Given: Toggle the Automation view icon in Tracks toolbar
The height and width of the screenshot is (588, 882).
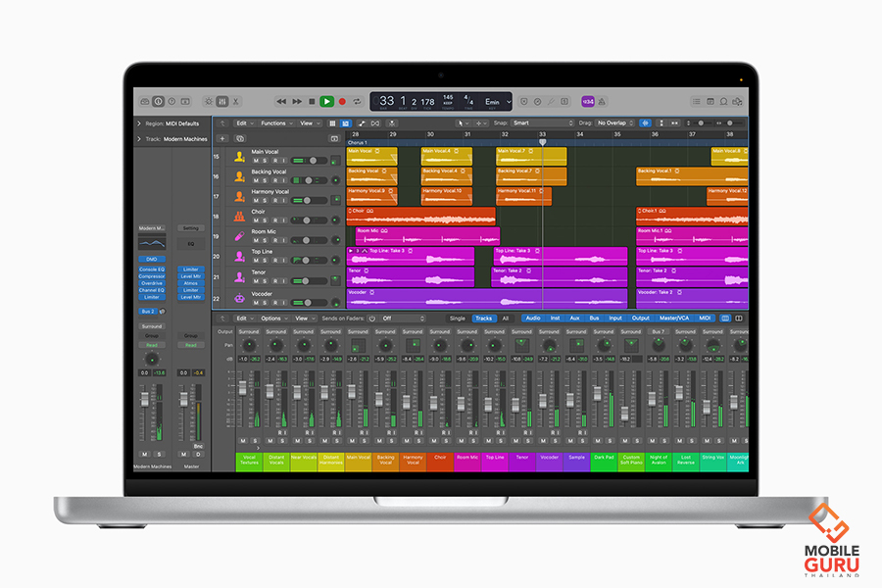Looking at the screenshot, I should point(361,123).
